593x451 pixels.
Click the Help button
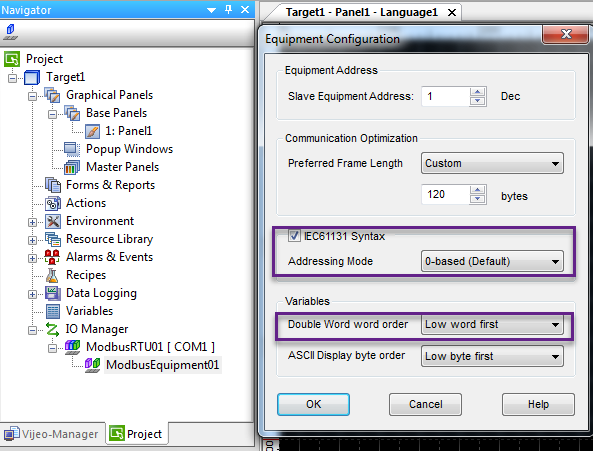point(538,404)
